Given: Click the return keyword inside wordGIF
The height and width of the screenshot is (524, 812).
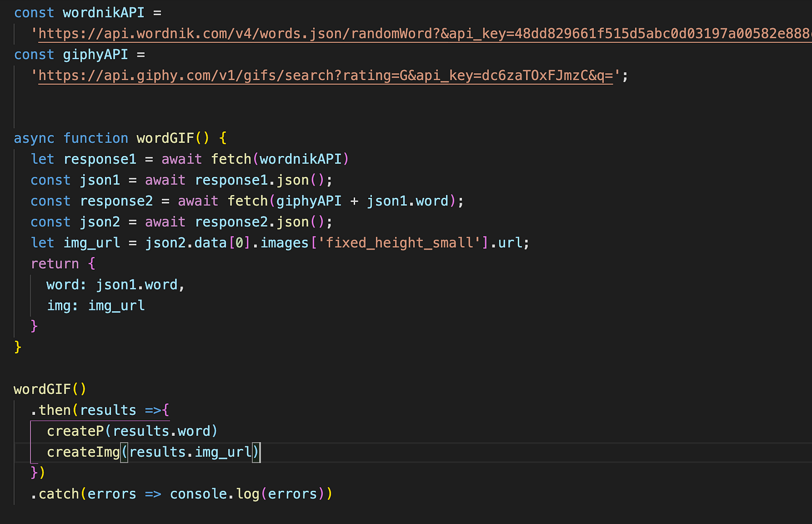Looking at the screenshot, I should [55, 263].
